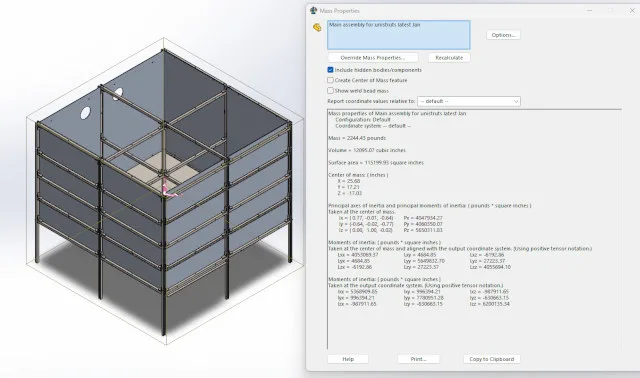Click the 'Coordinate system: -- default --' line

373,126
